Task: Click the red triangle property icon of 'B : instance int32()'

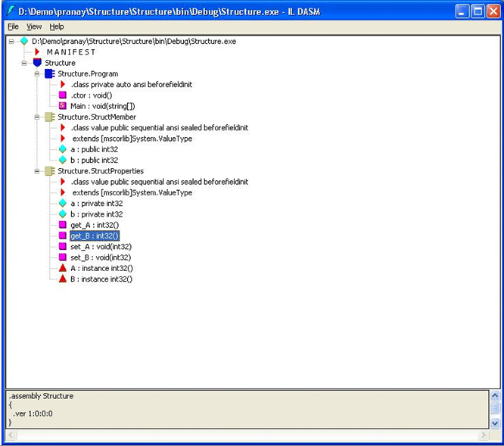Action: (63, 279)
